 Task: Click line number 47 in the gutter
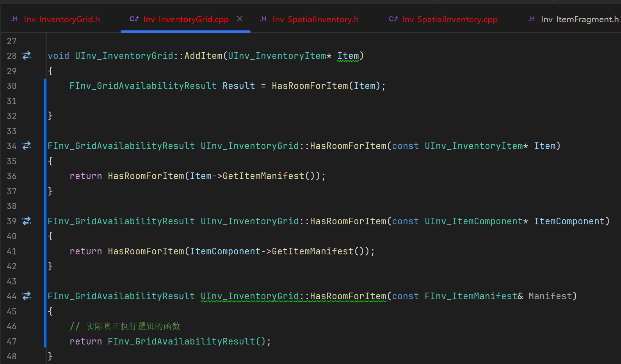pos(12,341)
